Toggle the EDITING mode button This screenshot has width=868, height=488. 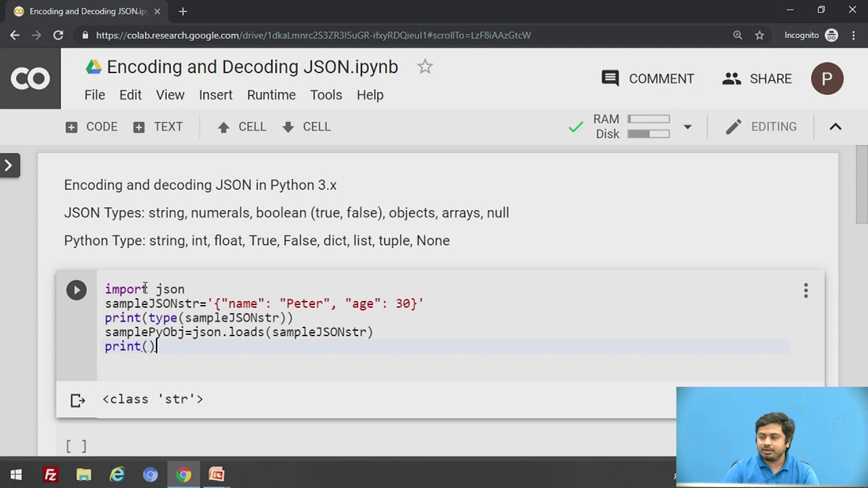pos(761,127)
